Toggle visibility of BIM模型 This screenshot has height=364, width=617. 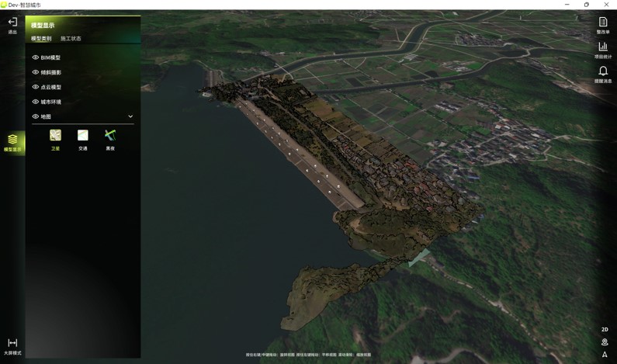click(36, 57)
